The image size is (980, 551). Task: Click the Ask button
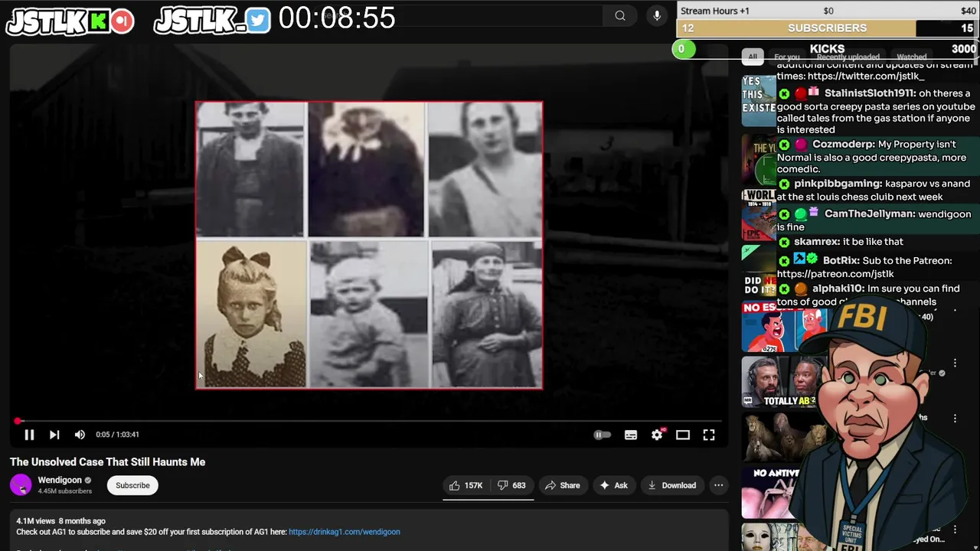tap(613, 485)
